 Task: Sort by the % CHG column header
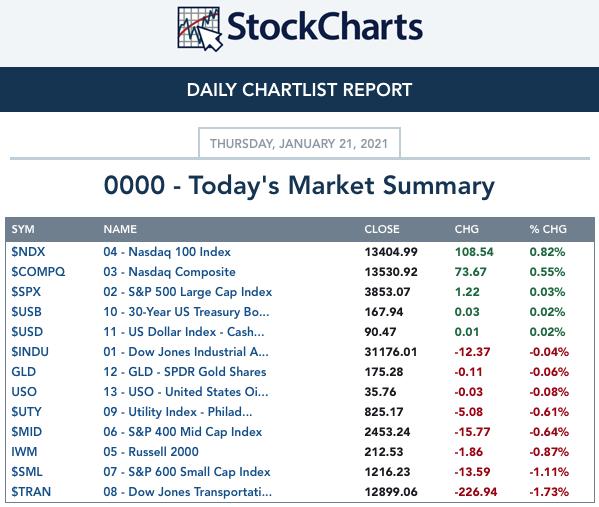click(x=548, y=229)
